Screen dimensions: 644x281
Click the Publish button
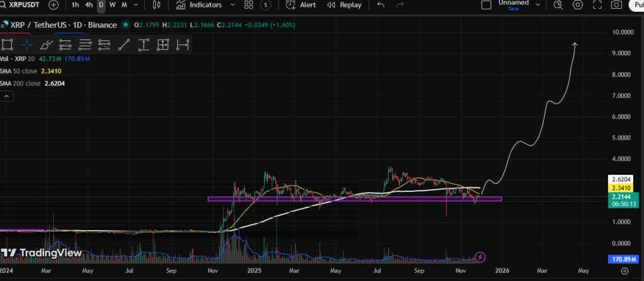[636, 5]
